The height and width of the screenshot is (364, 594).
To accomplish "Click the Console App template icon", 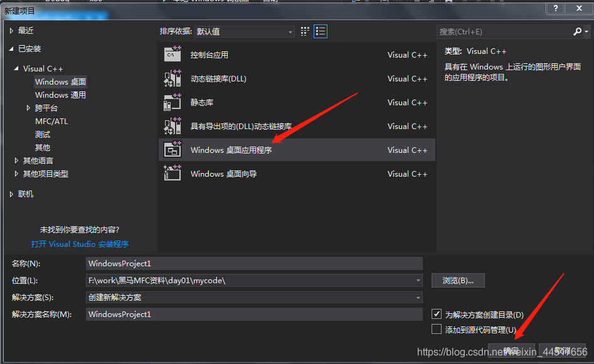I will point(172,54).
